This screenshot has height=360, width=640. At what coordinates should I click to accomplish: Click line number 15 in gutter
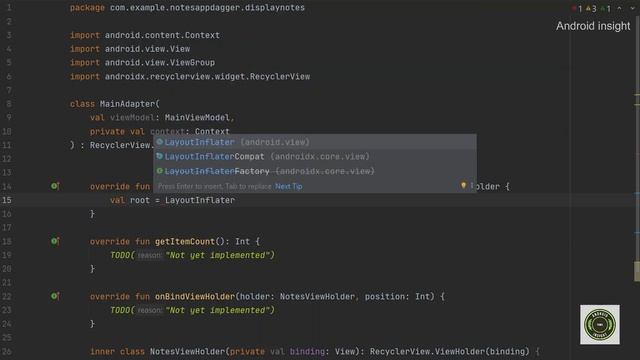pos(7,200)
